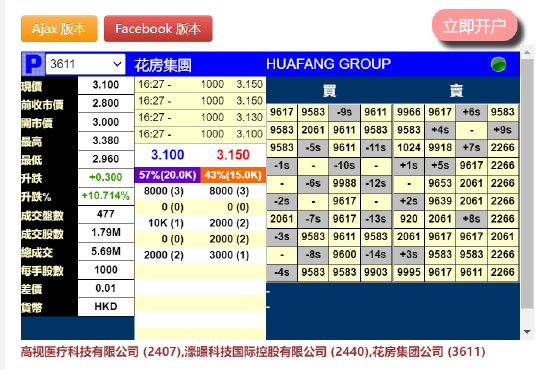
Task: Click the -4s cell in buy brokers
Action: coord(282,273)
